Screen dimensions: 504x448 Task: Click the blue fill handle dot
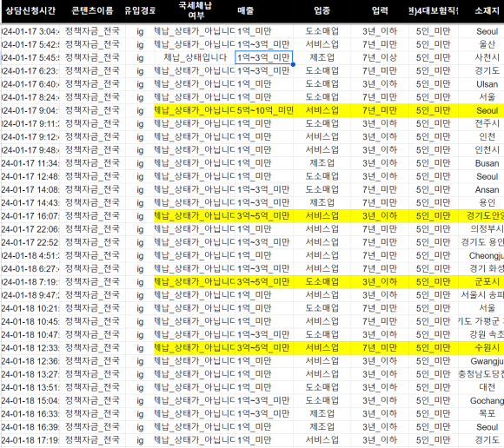(293, 64)
